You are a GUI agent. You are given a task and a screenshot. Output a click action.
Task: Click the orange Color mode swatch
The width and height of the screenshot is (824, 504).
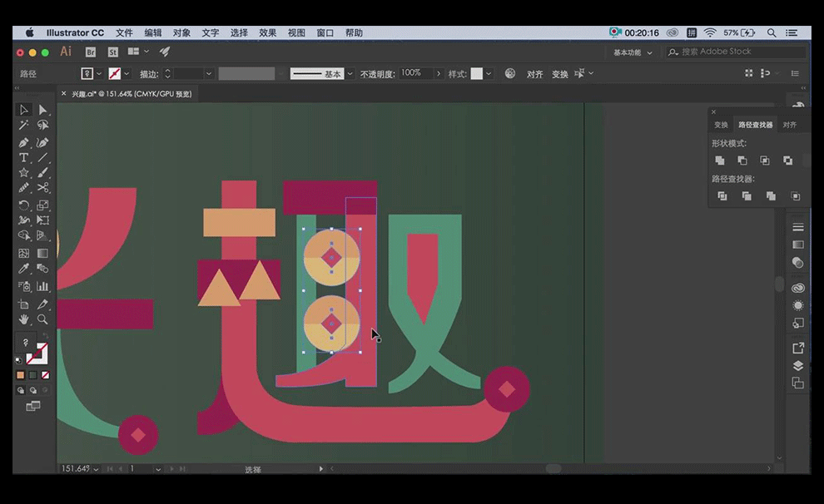coord(21,375)
